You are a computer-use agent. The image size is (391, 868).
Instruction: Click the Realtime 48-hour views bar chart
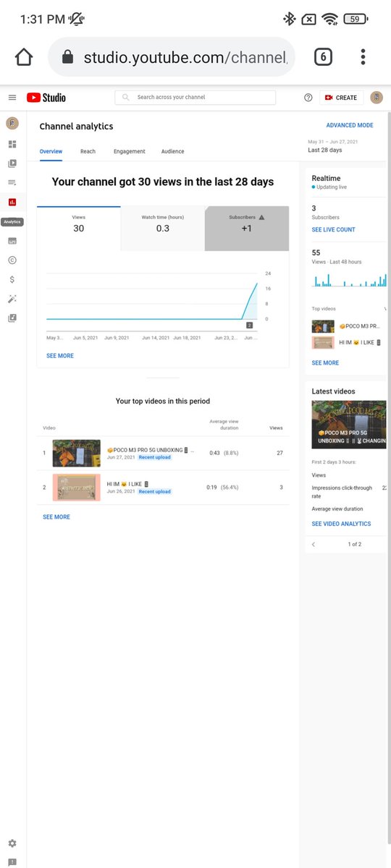pos(349,280)
